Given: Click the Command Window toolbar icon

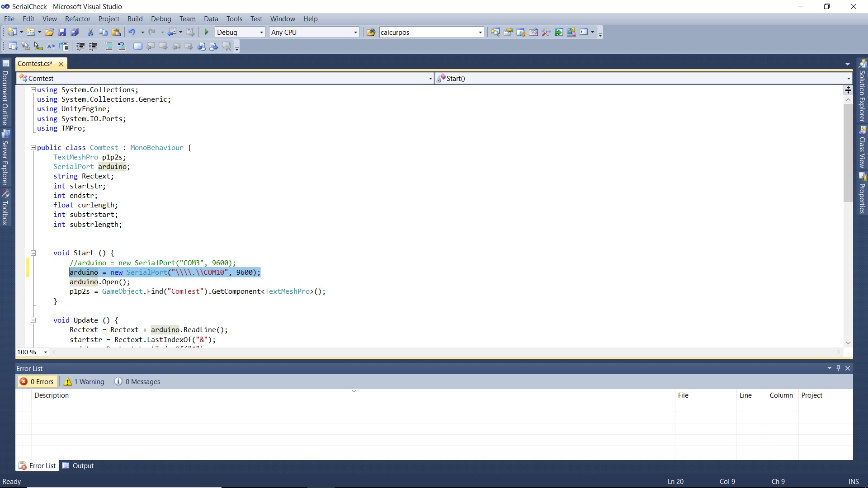Looking at the screenshot, I should tap(584, 32).
